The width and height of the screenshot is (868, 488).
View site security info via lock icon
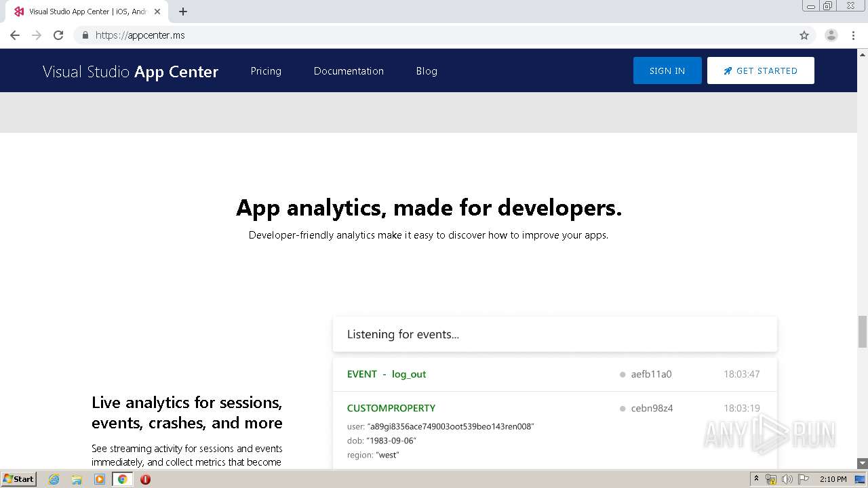(x=85, y=35)
